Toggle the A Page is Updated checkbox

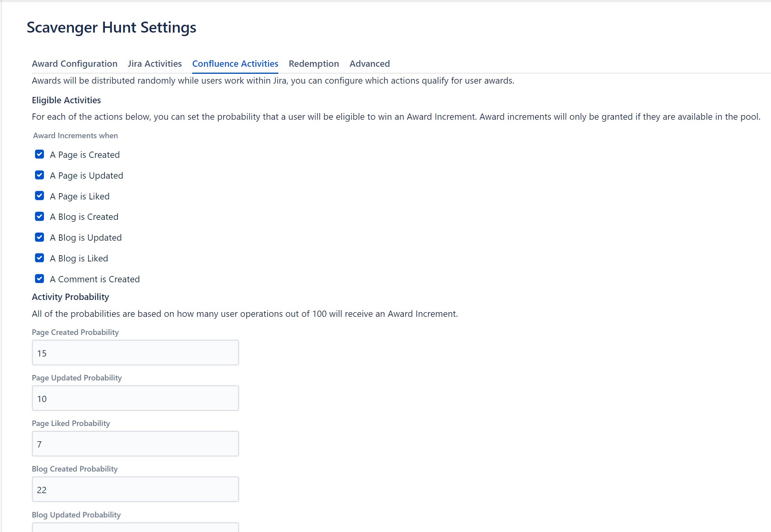coord(39,175)
